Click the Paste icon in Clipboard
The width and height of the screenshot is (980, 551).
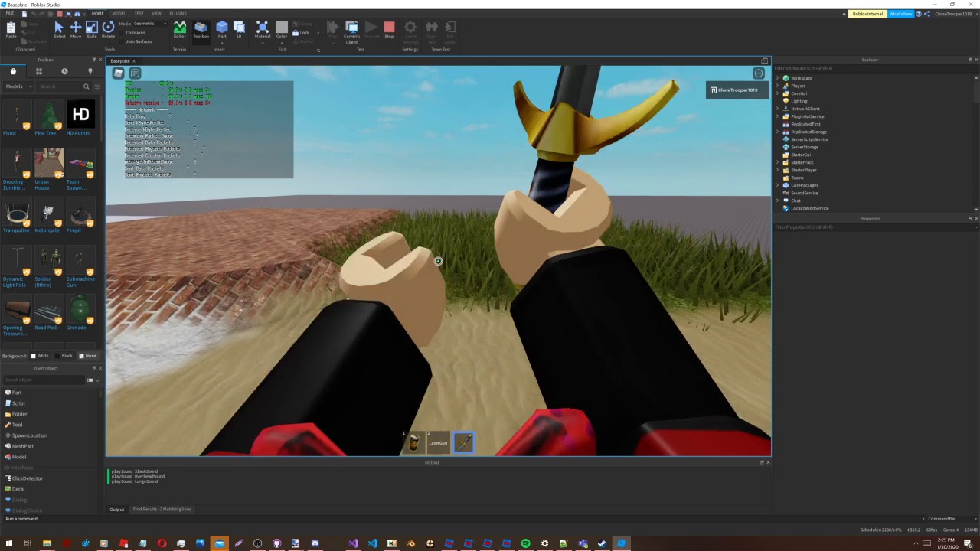[x=11, y=29]
